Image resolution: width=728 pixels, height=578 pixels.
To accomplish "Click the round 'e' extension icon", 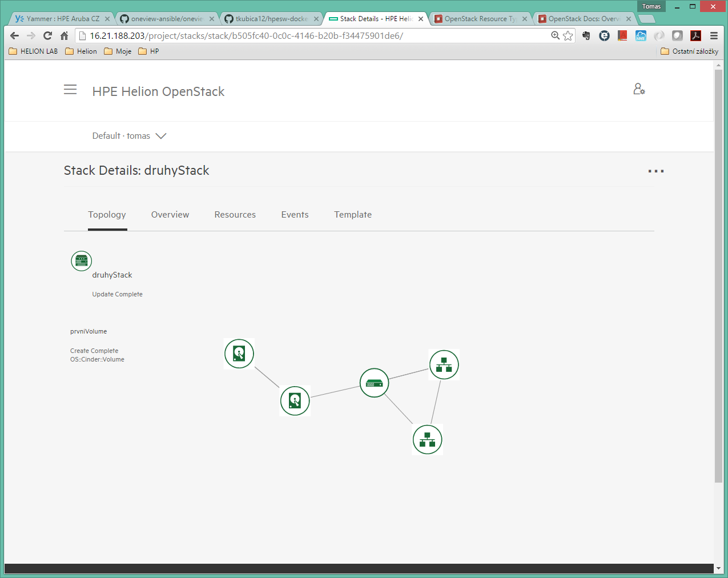I will (x=604, y=35).
